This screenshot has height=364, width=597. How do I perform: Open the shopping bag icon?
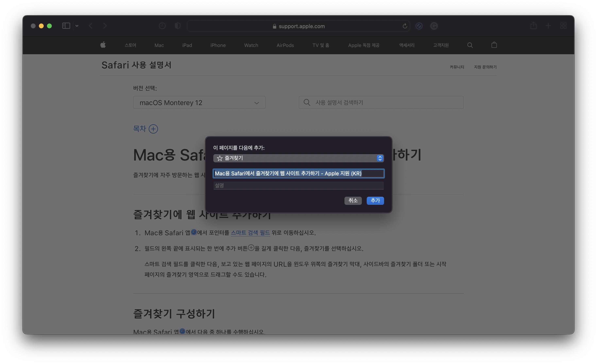click(x=494, y=45)
